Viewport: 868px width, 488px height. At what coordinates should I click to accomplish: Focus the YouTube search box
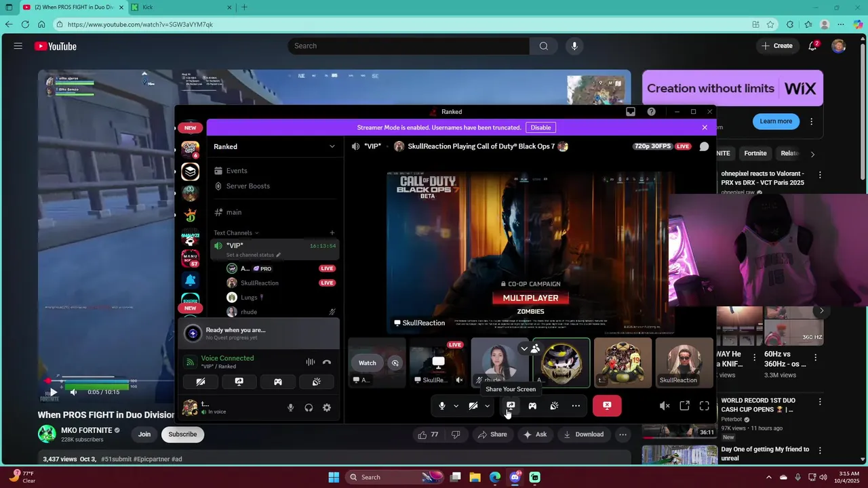(x=409, y=46)
